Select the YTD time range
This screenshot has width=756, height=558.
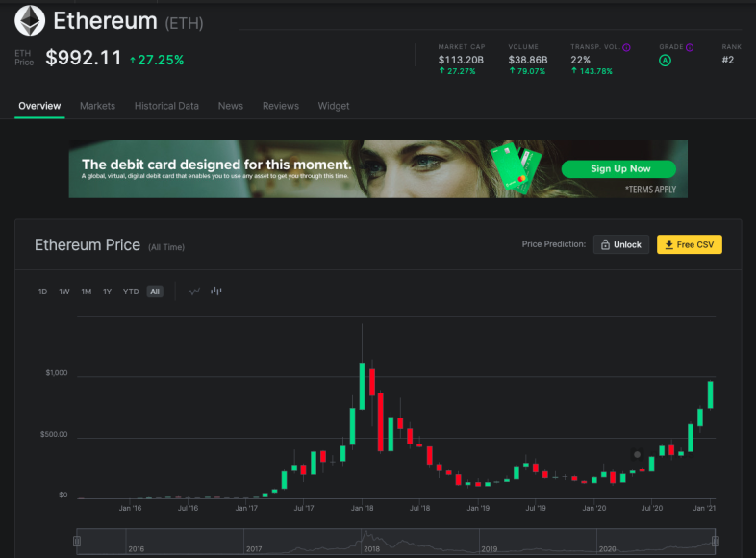click(131, 292)
